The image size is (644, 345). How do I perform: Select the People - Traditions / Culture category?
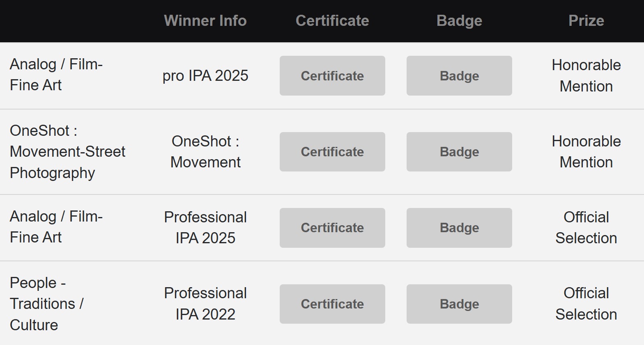[x=46, y=304]
